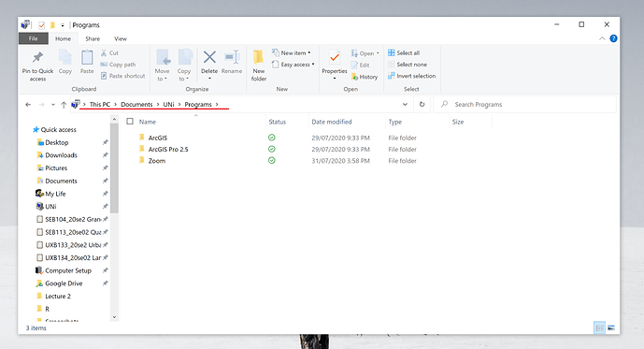Open recent locations dropdown arrow
The image size is (644, 349).
tap(53, 105)
